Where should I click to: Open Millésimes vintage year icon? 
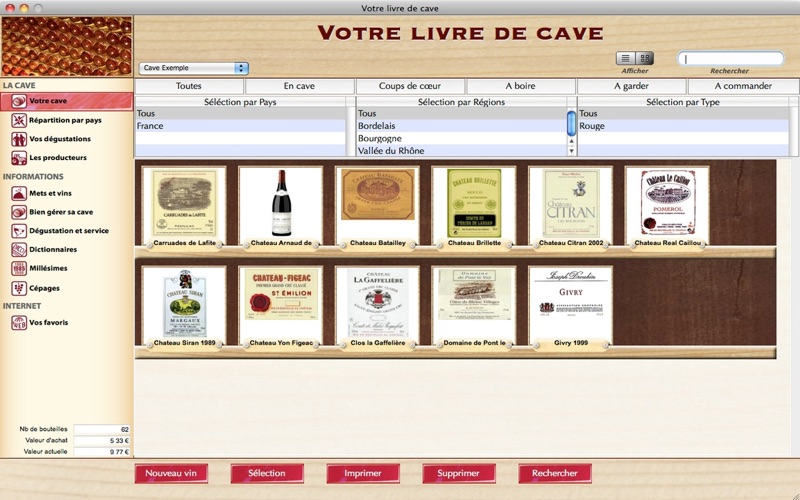click(19, 268)
